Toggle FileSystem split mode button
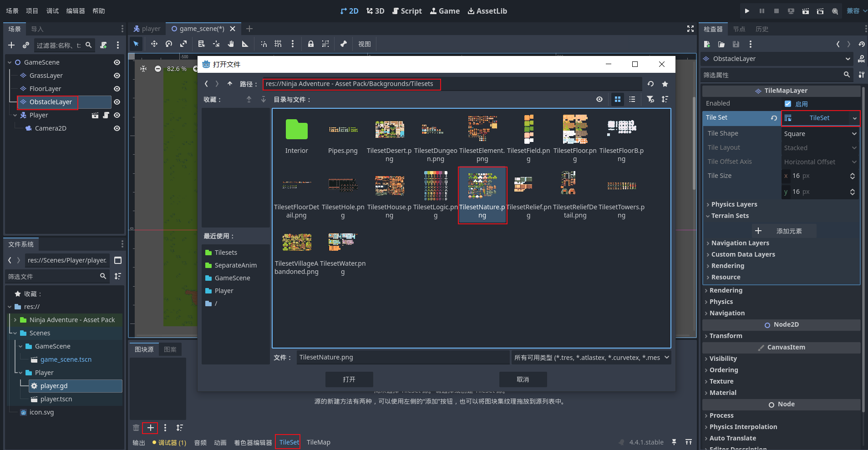Image resolution: width=868 pixels, height=450 pixels. pyautogui.click(x=118, y=260)
